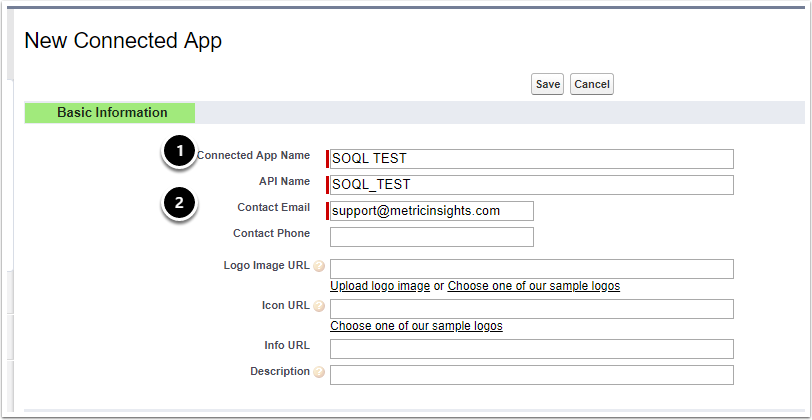
Task: Click the Upload logo image link
Action: click(380, 286)
